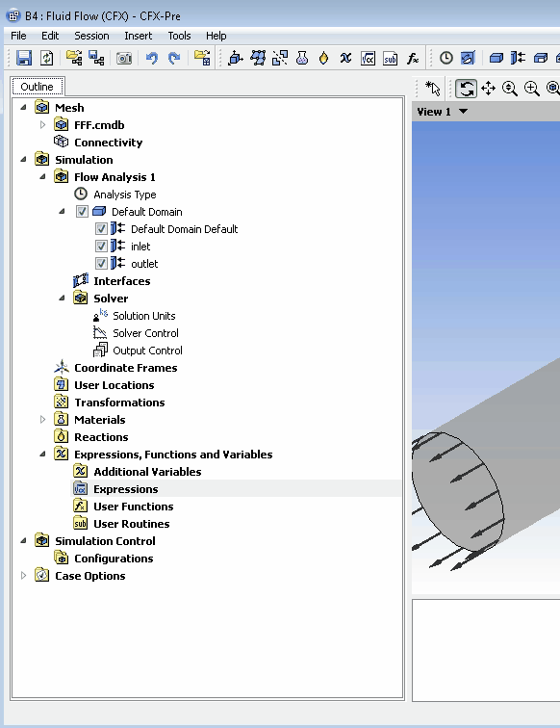Screen dimensions: 560x728
Task: Click the Import Mesh folder icon
Action: (202, 58)
